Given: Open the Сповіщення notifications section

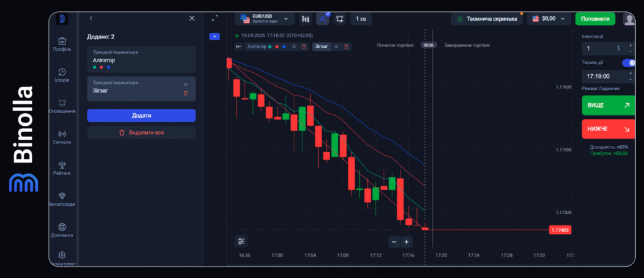Looking at the screenshot, I should [62, 106].
